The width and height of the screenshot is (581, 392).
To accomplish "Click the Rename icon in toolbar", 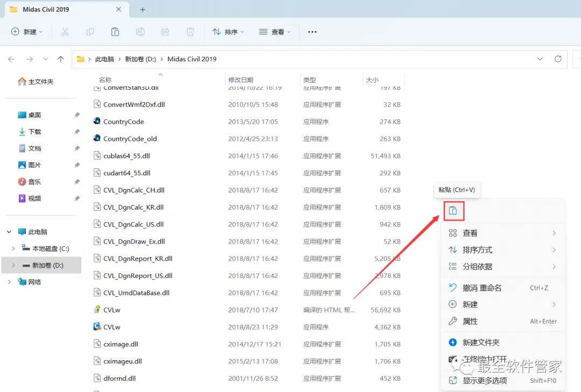I will [140, 32].
